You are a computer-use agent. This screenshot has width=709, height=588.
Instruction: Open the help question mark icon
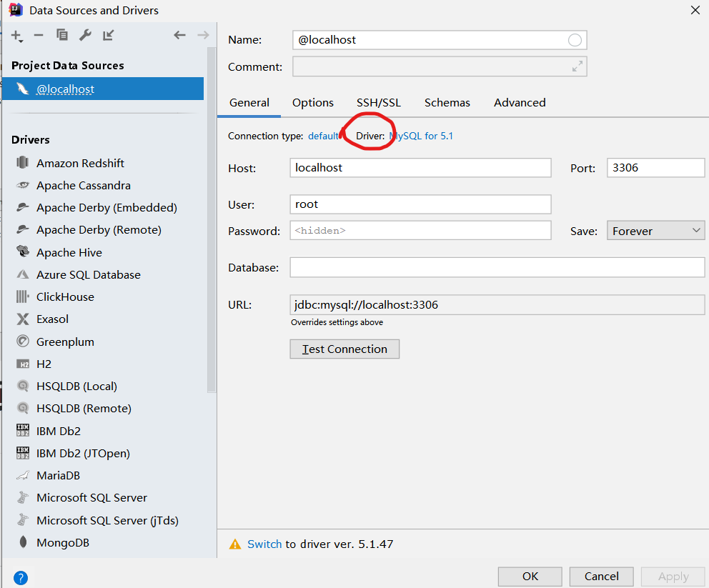pos(21,577)
